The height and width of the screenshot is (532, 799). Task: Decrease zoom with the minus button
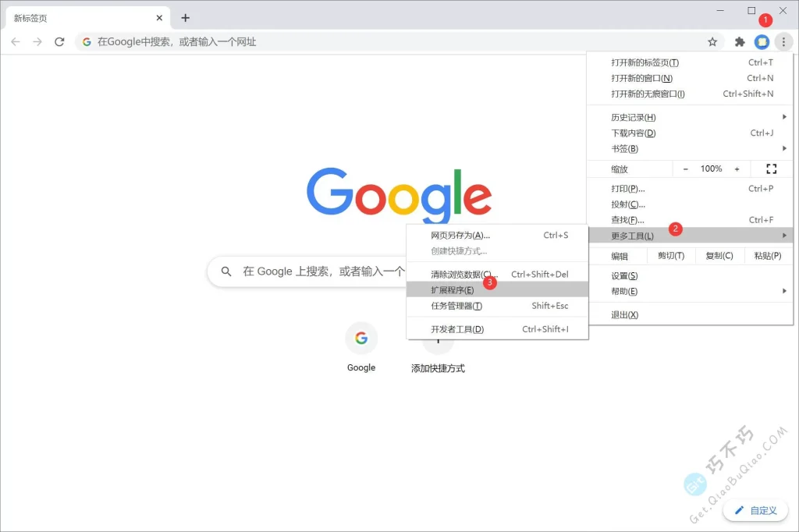click(x=685, y=168)
